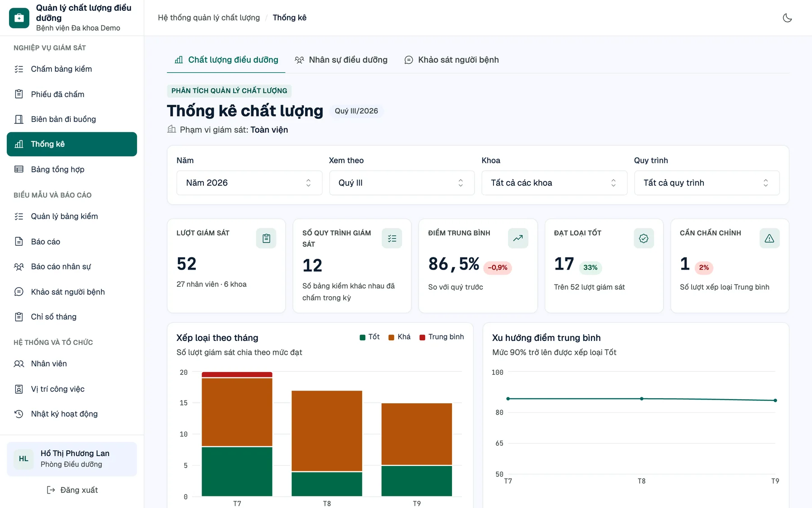Click people icon beside Báo cáo nhân sự

pos(19,266)
